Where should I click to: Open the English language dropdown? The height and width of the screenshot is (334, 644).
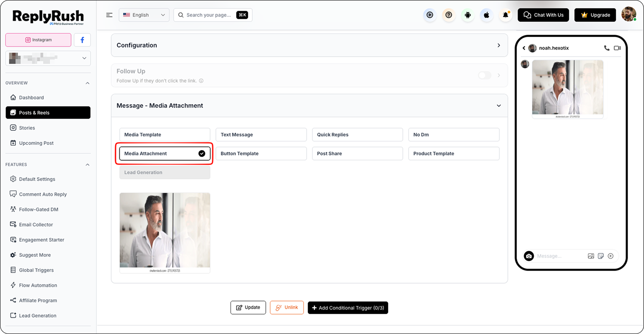(x=144, y=15)
